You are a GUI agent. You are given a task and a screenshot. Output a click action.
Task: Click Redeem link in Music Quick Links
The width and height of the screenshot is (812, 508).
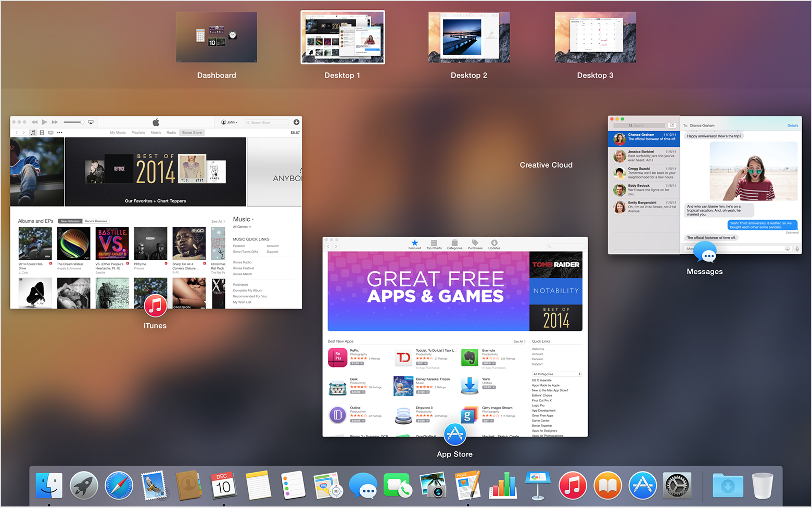[x=239, y=246]
